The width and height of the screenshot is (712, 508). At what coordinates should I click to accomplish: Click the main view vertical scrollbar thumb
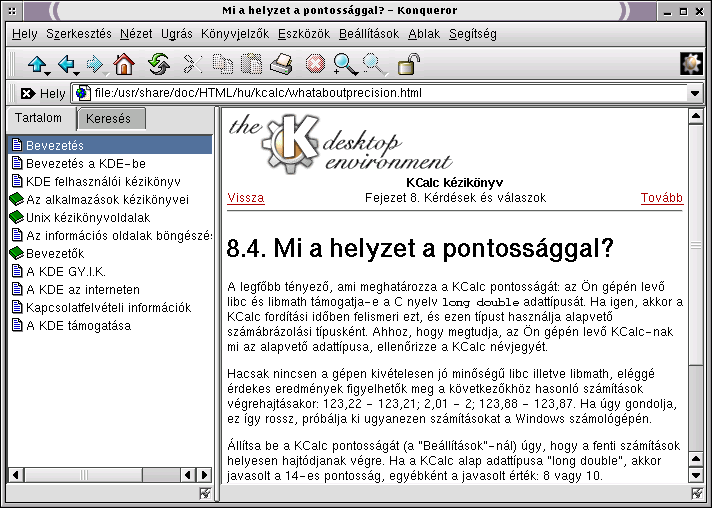tap(696, 244)
